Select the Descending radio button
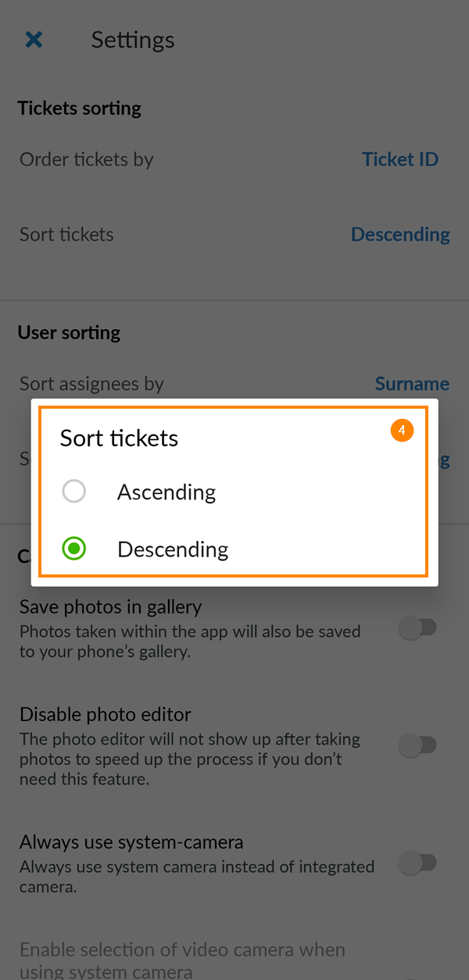The image size is (469, 980). pyautogui.click(x=73, y=548)
